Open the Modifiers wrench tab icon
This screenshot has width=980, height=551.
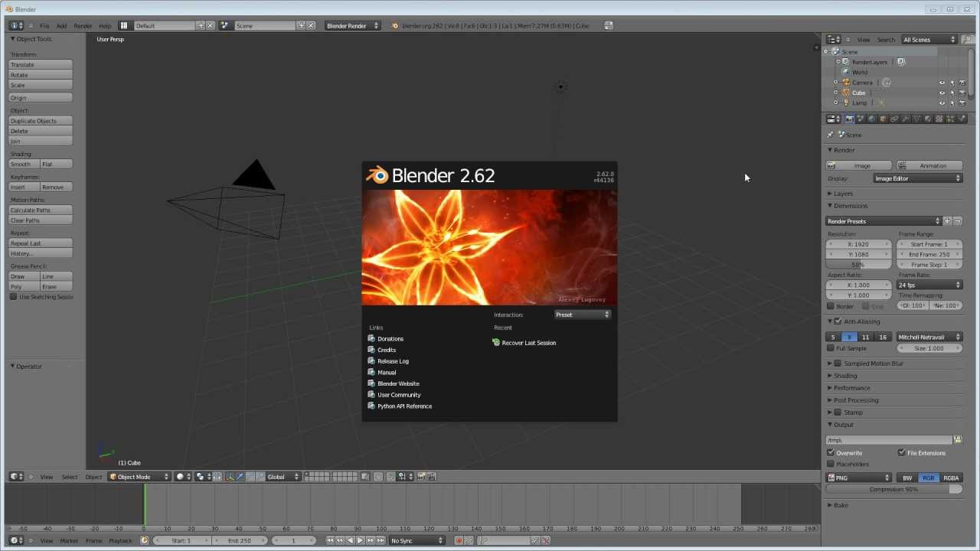[x=906, y=119]
